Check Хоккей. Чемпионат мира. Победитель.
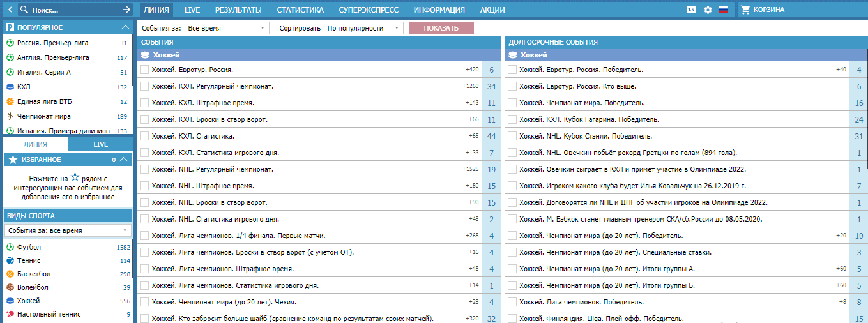The height and width of the screenshot is (323, 868). [512, 103]
